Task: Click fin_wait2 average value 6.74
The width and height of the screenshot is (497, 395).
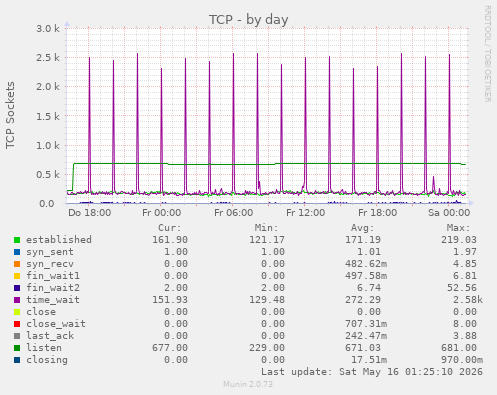Action: click(x=369, y=288)
